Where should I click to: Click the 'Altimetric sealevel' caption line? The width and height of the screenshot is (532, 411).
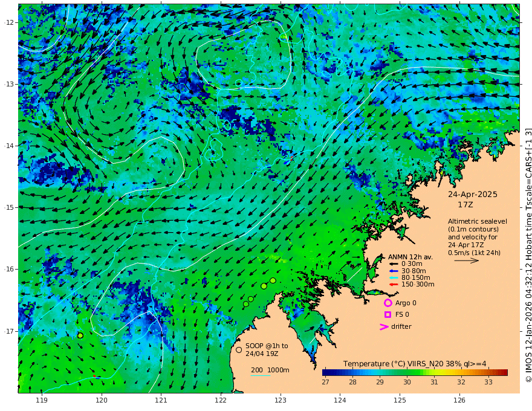478,221
